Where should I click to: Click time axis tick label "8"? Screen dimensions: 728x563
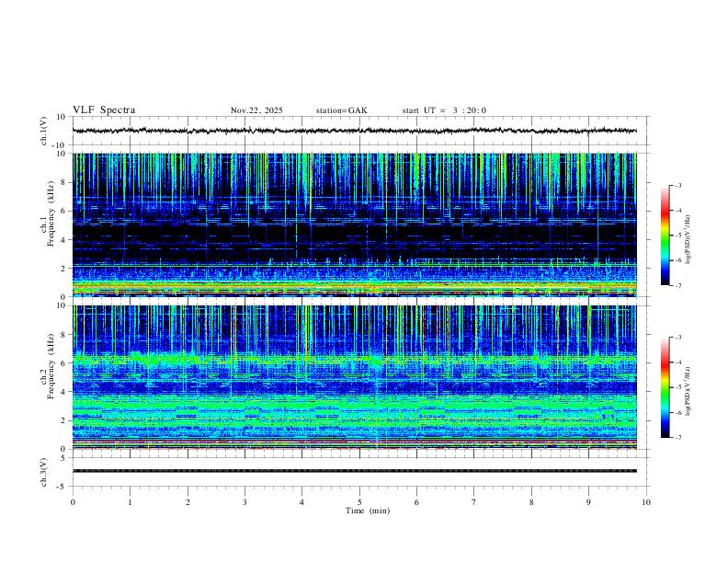[531, 502]
